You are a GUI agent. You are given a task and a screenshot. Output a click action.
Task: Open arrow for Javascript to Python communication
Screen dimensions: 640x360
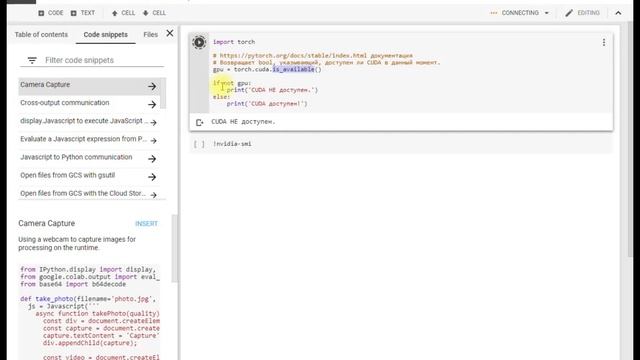coord(152,158)
